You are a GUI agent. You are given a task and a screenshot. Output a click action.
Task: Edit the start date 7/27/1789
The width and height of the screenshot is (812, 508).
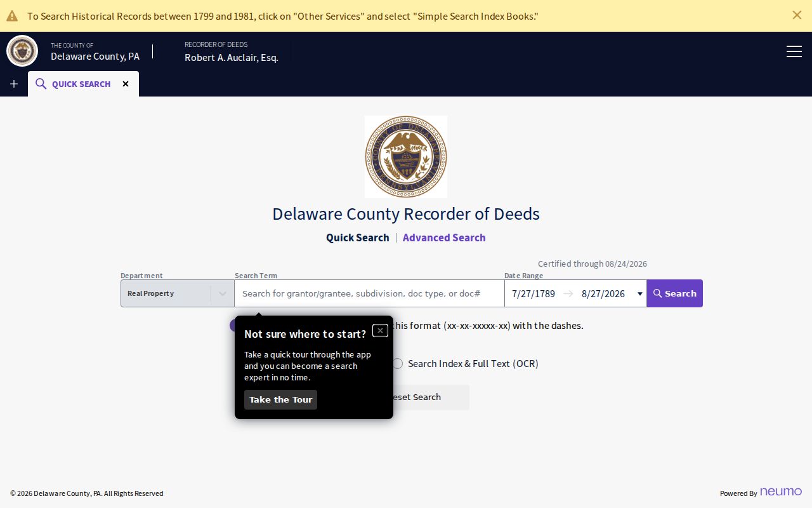pos(534,293)
